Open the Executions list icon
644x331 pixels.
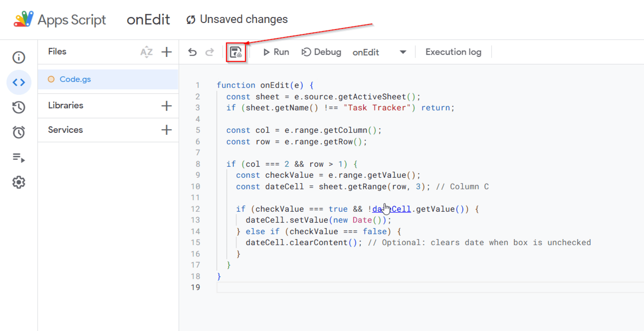pos(19,157)
